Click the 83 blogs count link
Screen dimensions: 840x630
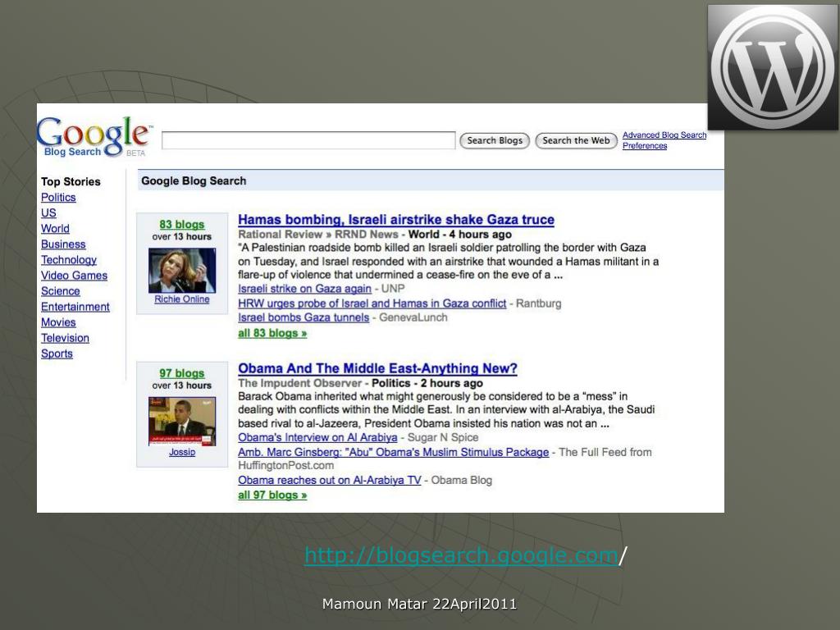click(x=181, y=225)
